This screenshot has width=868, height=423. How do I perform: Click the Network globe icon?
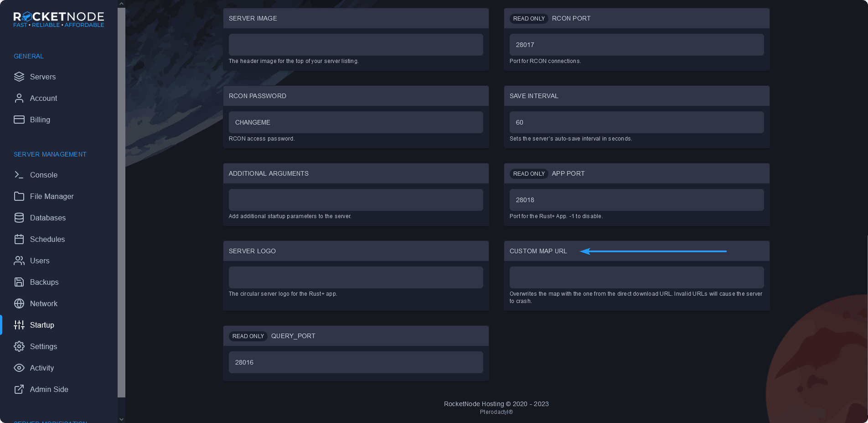click(19, 303)
